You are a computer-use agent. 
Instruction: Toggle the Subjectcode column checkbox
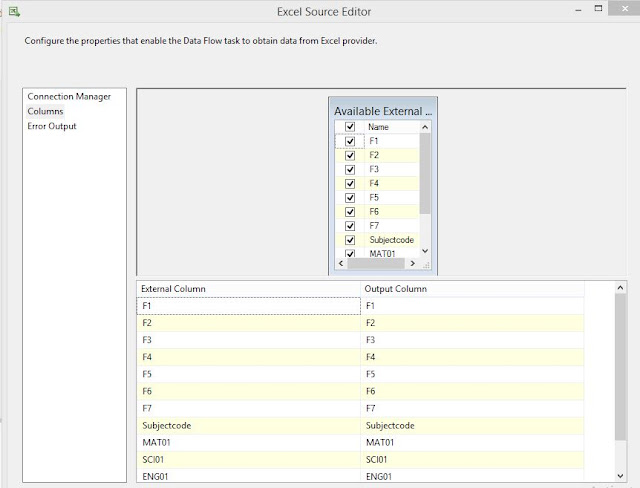point(350,240)
